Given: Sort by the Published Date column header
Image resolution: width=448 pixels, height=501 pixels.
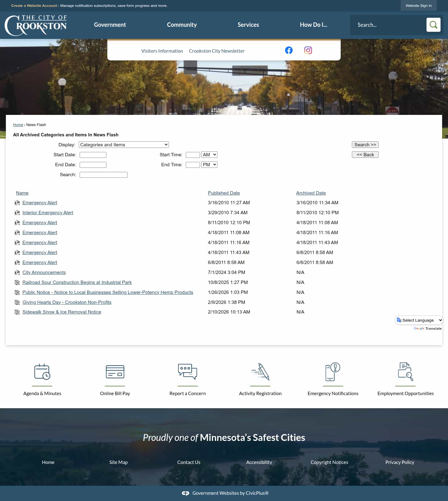Looking at the screenshot, I should (224, 193).
